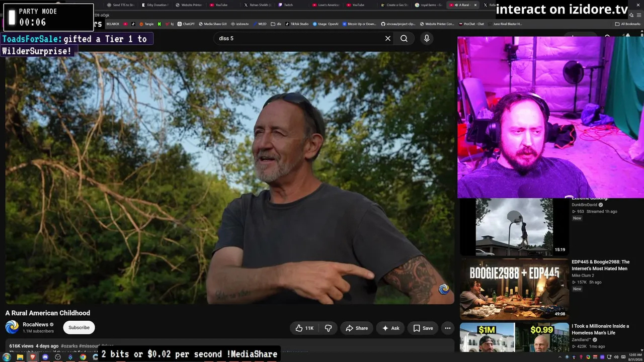Open File Explorer from the taskbar
644x362 pixels.
click(x=20, y=357)
